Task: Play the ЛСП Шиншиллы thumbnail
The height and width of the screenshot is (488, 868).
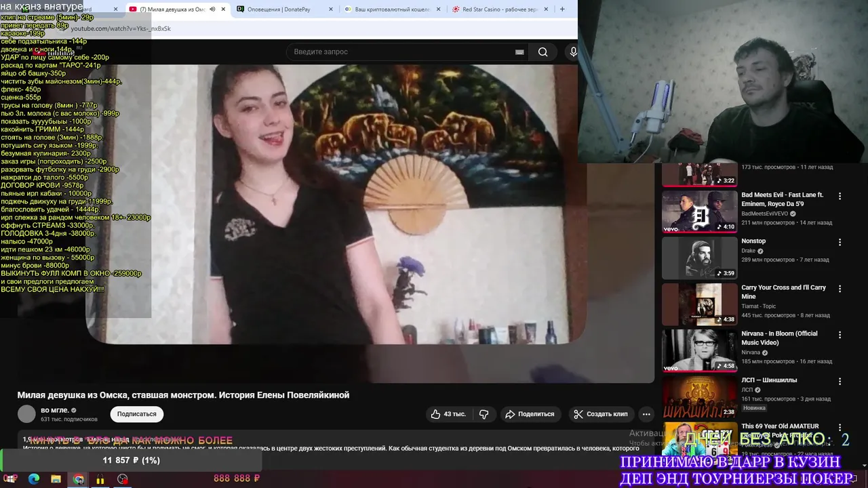Action: click(x=699, y=396)
